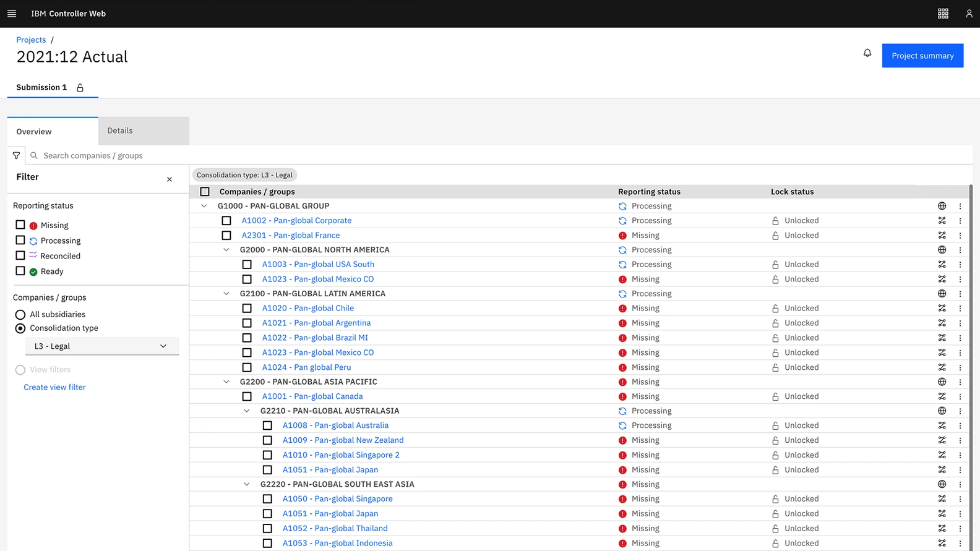Open the L3 - Legal consolidation dropdown

(x=102, y=346)
